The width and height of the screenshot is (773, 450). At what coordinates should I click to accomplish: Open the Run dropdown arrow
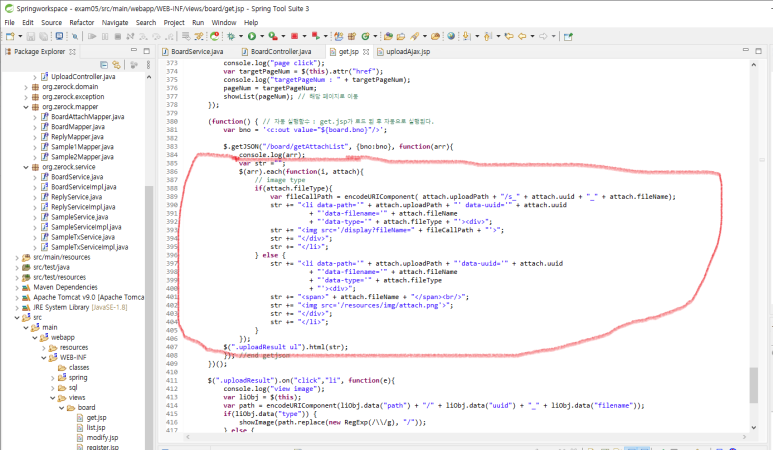pos(262,36)
